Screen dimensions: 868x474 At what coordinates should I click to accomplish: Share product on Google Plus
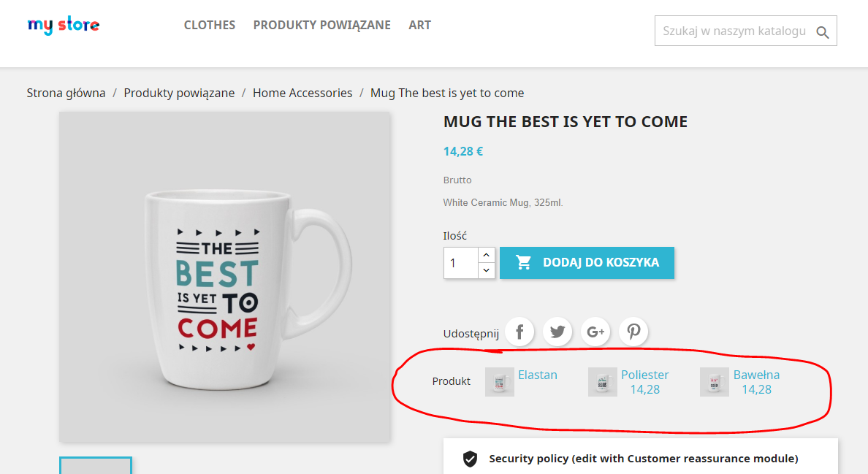point(595,332)
